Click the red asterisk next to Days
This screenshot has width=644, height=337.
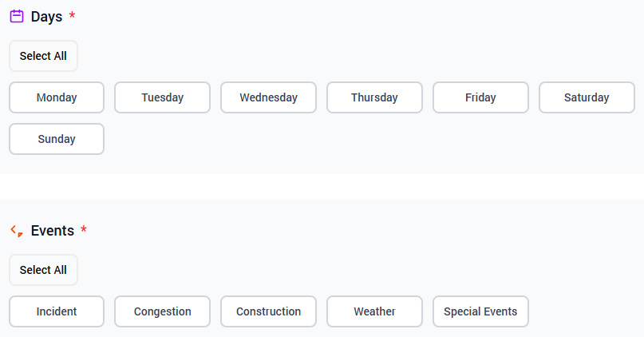pyautogui.click(x=72, y=15)
